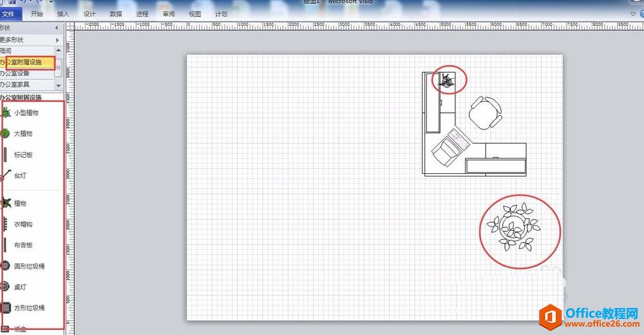Choose the 台灯 lamp shape
The width and height of the screenshot is (644, 335).
click(14, 175)
